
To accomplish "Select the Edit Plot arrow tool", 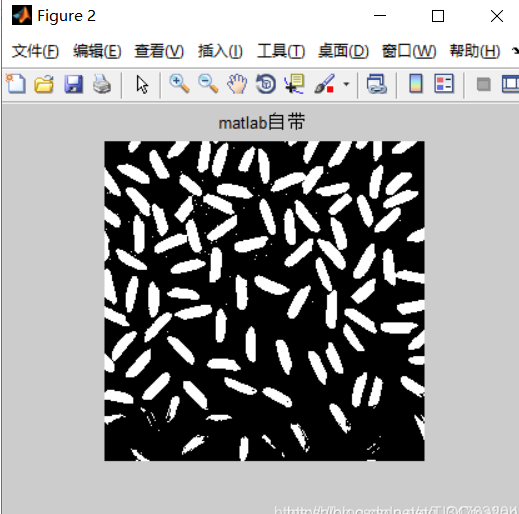I will point(142,84).
